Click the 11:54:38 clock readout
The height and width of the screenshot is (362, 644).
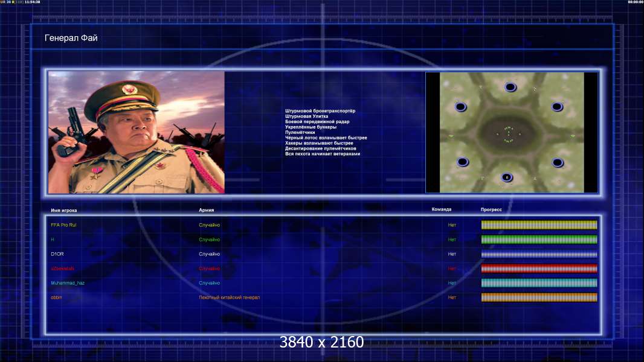point(33,2)
